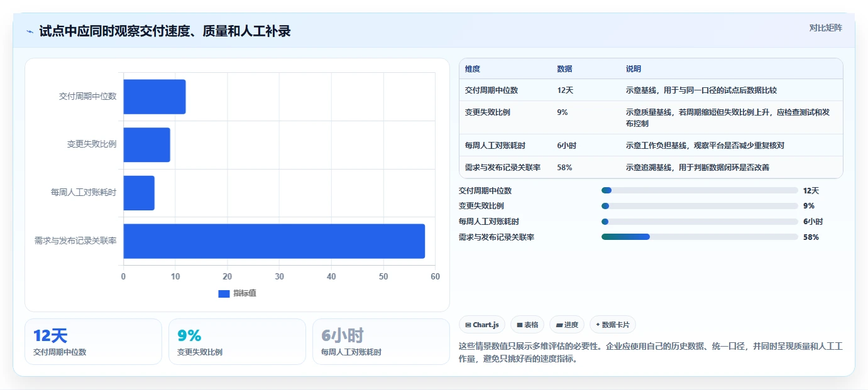Click the 数据 column header
This screenshot has height=390, width=868.
[564, 69]
